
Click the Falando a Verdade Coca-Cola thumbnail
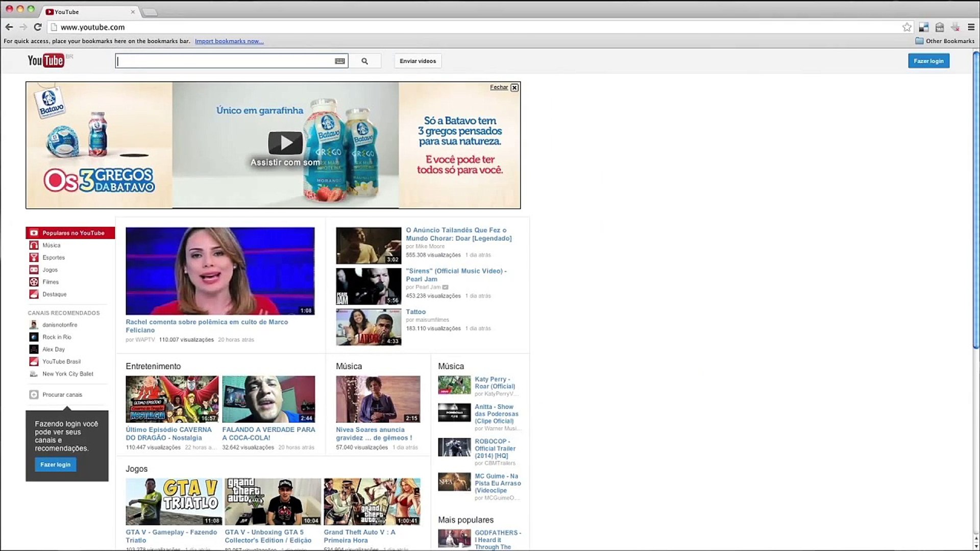coord(268,399)
